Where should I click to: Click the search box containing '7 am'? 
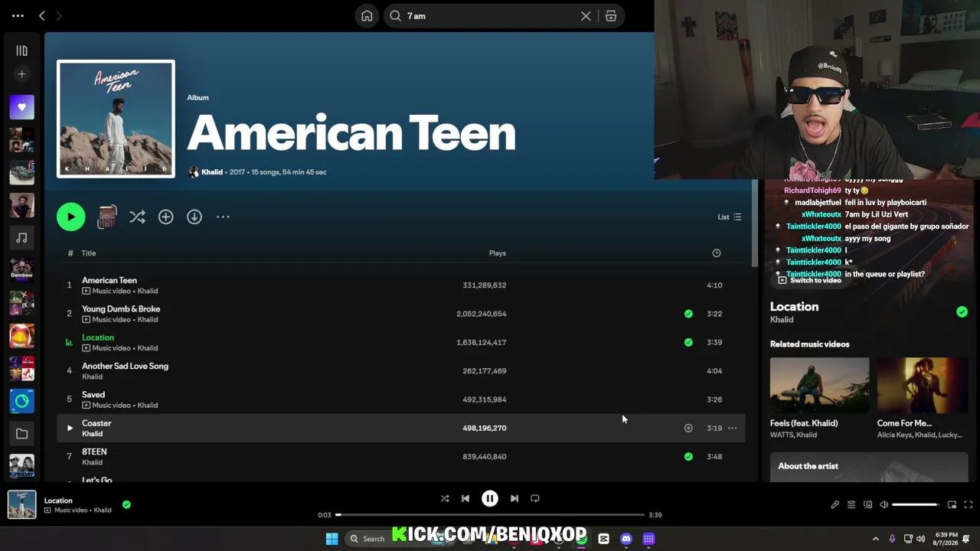click(x=504, y=16)
